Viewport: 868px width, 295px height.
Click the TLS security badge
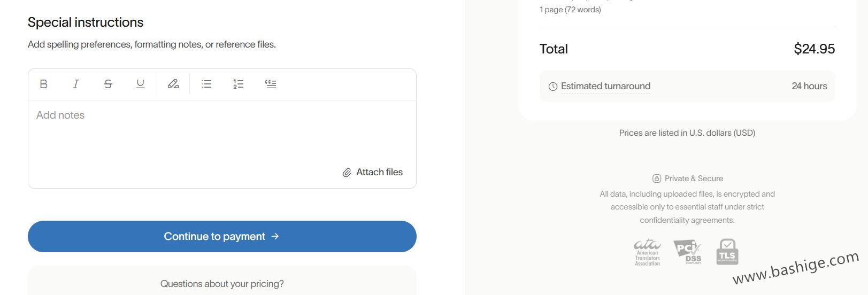point(727,252)
